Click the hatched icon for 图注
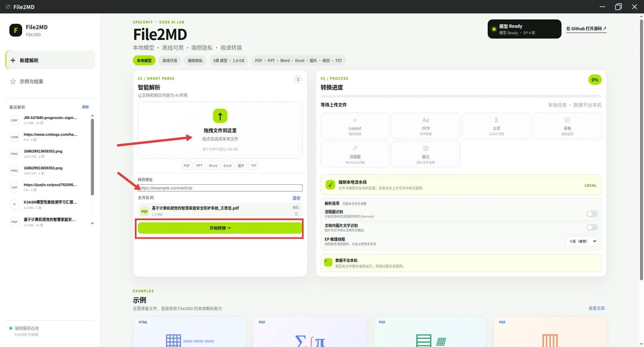 click(x=425, y=149)
